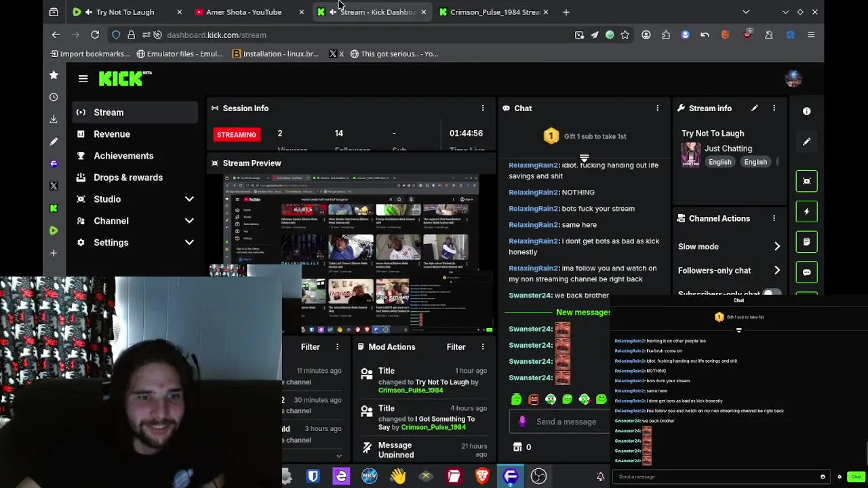Edit stream info with pencil icon
Image resolution: width=868 pixels, height=488 pixels.
click(x=754, y=108)
